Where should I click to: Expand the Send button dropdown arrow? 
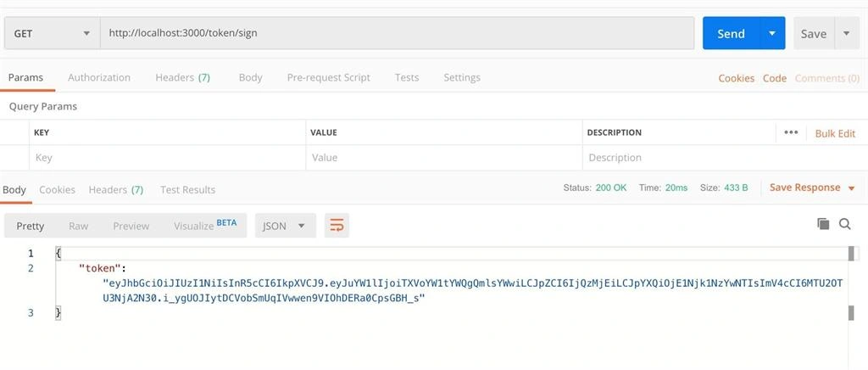(x=772, y=33)
